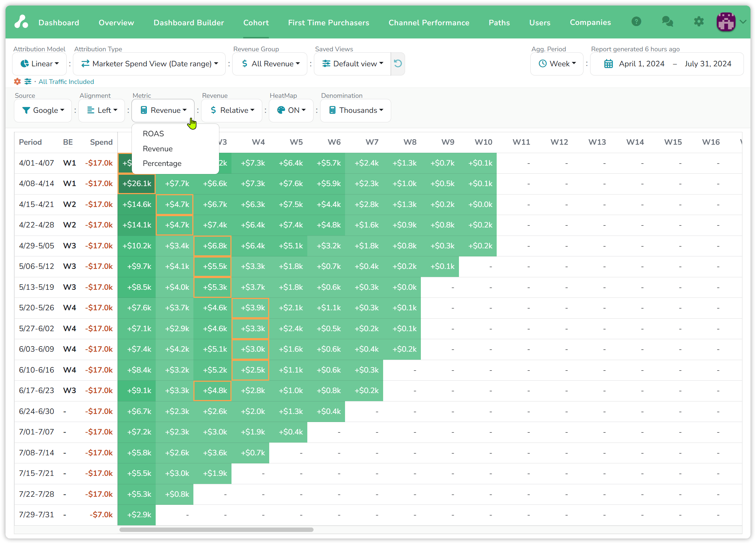Screen dimensions: 756x544
Task: Open the Week aggregation period dropdown
Action: 557,64
